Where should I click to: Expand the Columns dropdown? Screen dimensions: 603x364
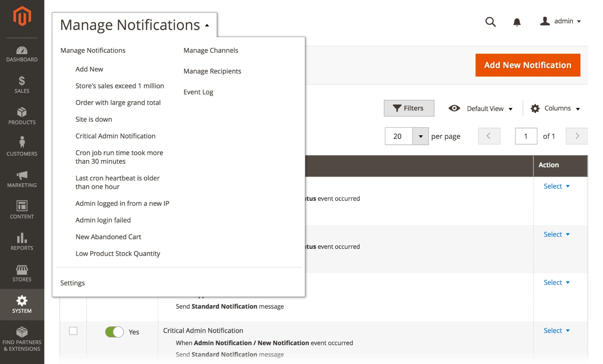click(555, 109)
